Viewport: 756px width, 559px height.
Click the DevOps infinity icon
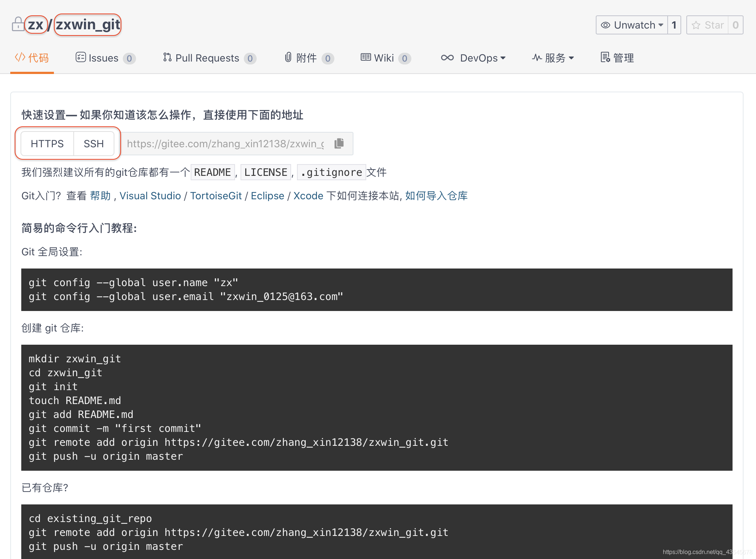[x=447, y=58]
